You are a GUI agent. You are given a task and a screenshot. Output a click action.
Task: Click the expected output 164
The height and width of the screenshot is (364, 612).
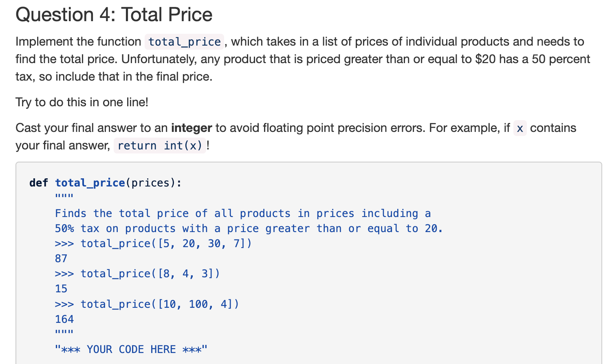(x=64, y=319)
